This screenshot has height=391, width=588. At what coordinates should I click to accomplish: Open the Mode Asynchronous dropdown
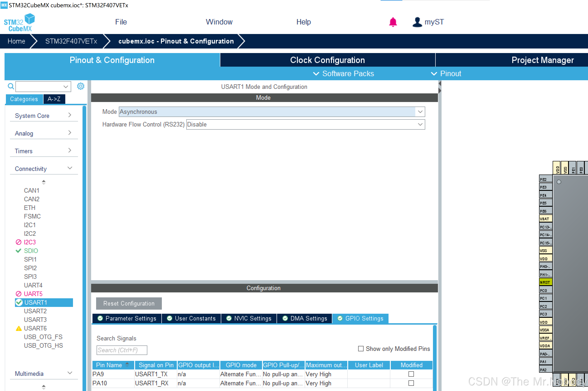point(420,112)
